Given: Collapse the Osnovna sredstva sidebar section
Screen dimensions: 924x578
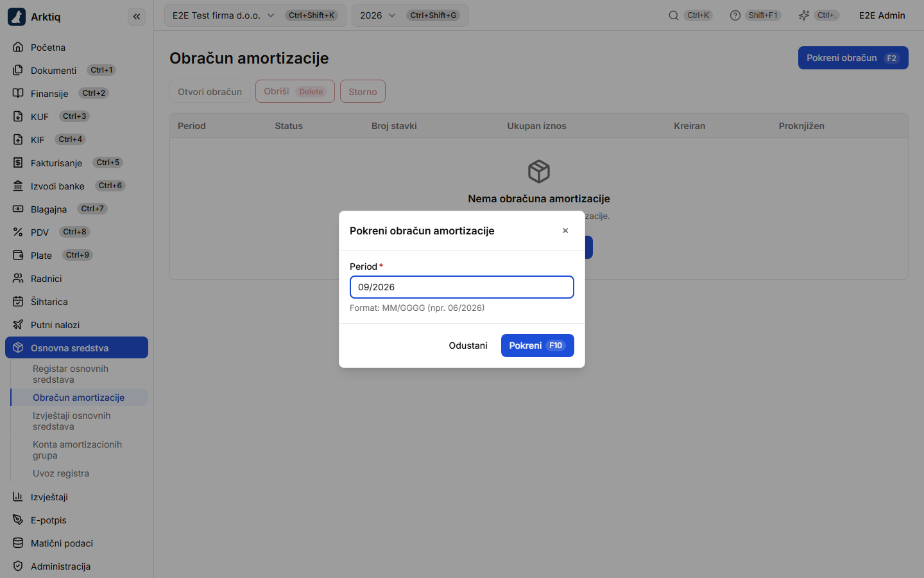Looking at the screenshot, I should (x=76, y=347).
